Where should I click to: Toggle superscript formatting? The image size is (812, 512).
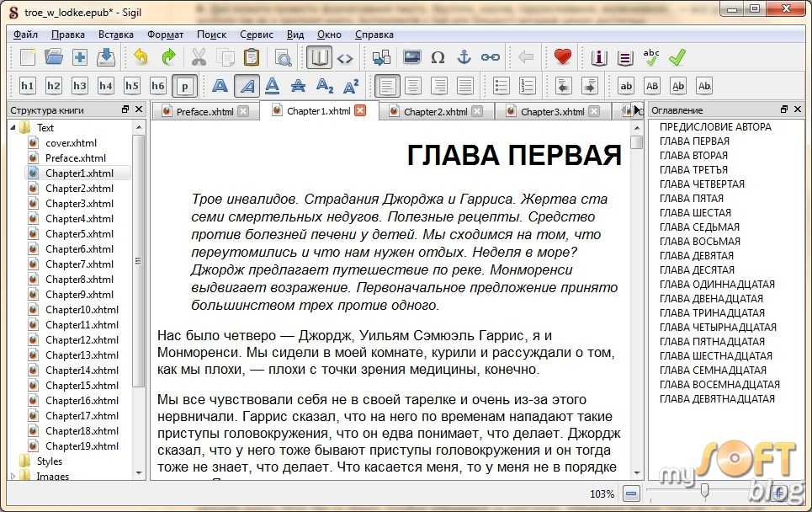coord(351,86)
